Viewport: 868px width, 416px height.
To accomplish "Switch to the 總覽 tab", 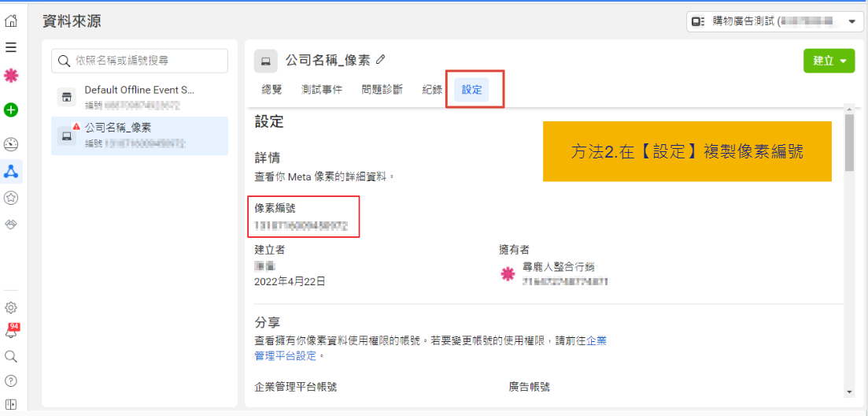I will coord(271,90).
